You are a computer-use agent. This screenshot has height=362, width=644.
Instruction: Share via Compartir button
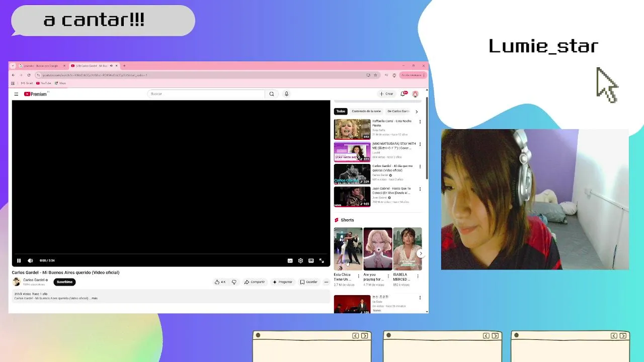click(x=255, y=282)
